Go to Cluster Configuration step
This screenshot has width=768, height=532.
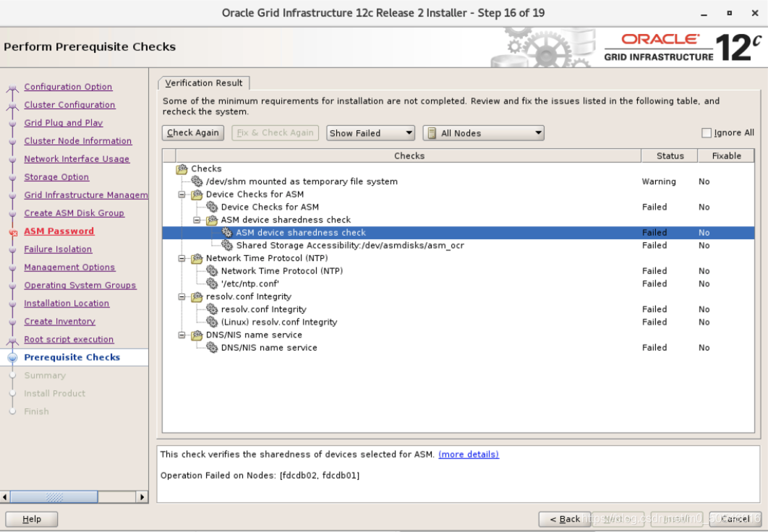(x=69, y=105)
